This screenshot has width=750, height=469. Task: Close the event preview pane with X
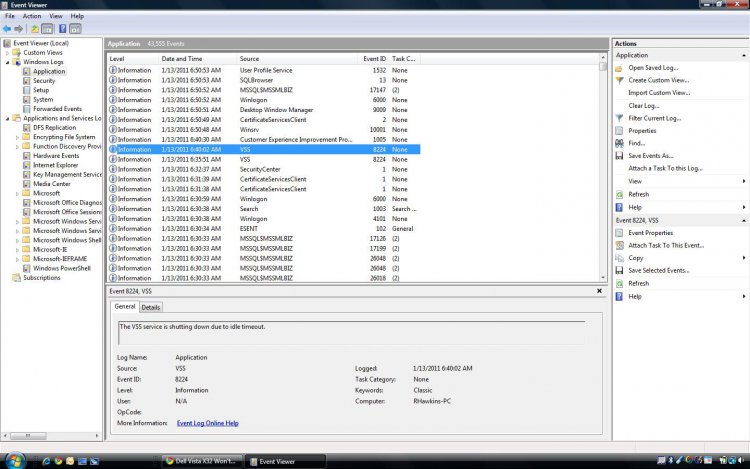point(599,291)
